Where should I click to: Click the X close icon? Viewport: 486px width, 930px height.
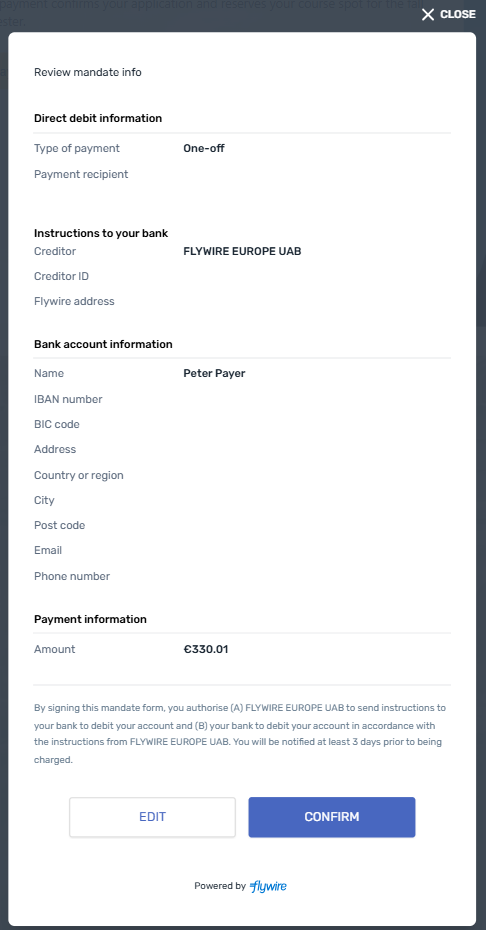[428, 14]
